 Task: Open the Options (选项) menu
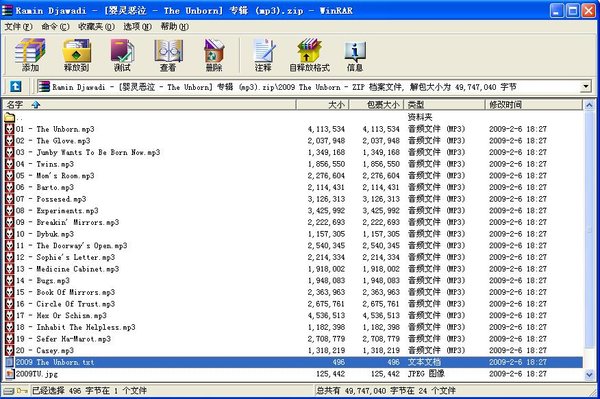[x=137, y=26]
